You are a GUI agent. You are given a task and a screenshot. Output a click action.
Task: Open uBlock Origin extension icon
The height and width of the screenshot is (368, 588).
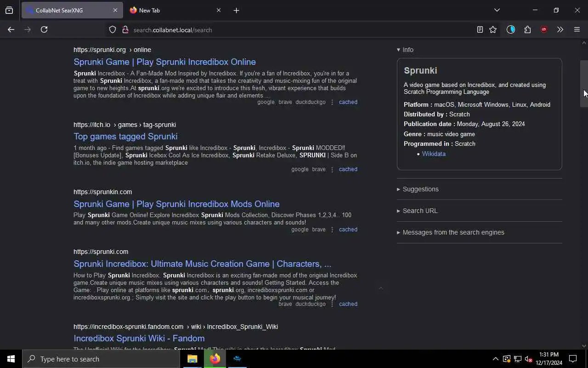(544, 29)
